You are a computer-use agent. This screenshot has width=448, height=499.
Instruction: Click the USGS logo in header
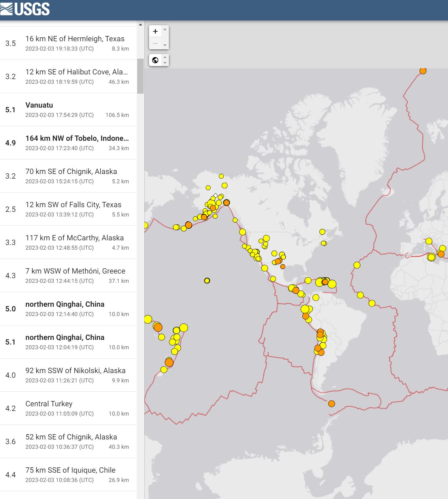click(x=25, y=9)
